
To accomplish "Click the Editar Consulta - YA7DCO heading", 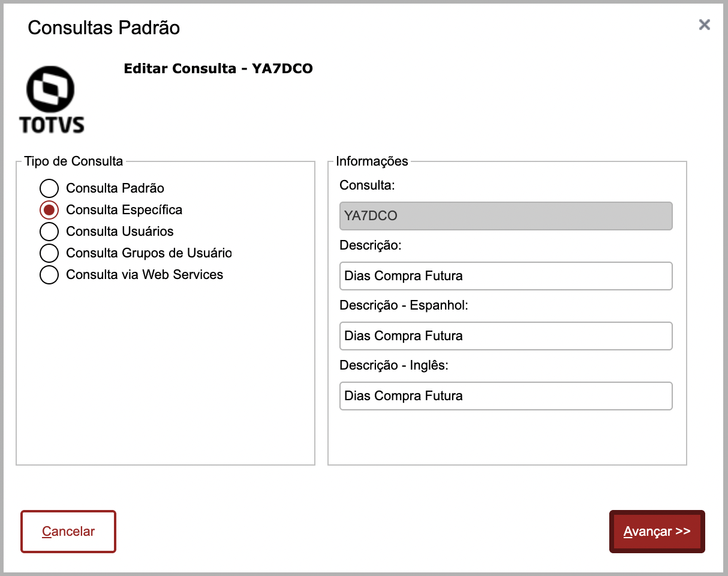I will point(218,68).
